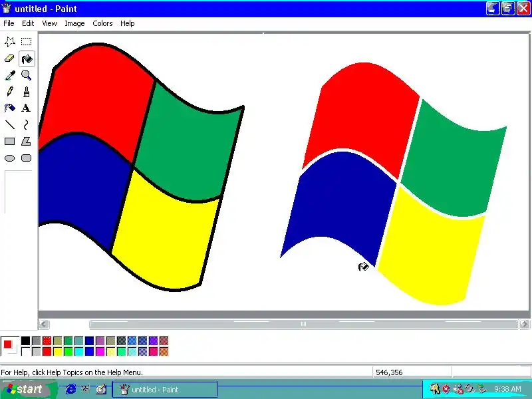532x399 pixels.
Task: Choose the Rounded Rectangle tool
Action: coord(26,158)
